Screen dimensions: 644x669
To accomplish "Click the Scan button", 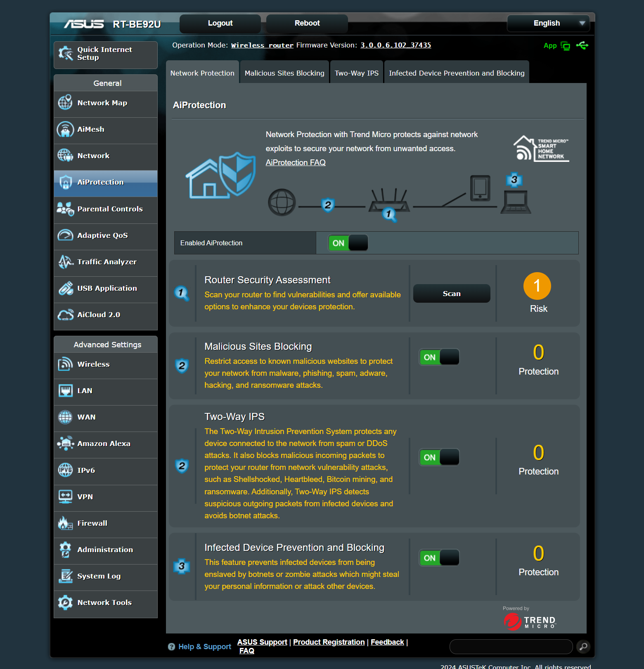I will (x=452, y=294).
